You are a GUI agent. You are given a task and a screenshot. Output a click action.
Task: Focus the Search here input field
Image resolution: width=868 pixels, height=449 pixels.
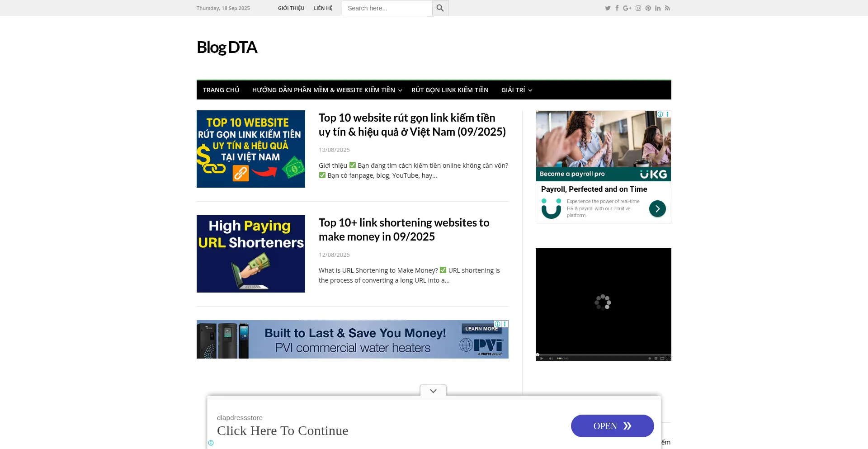point(387,8)
